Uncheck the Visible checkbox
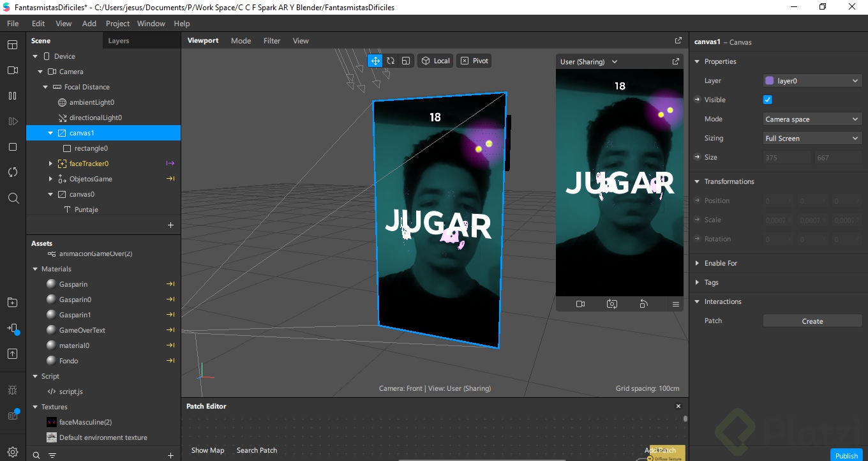868x461 pixels. [x=768, y=100]
